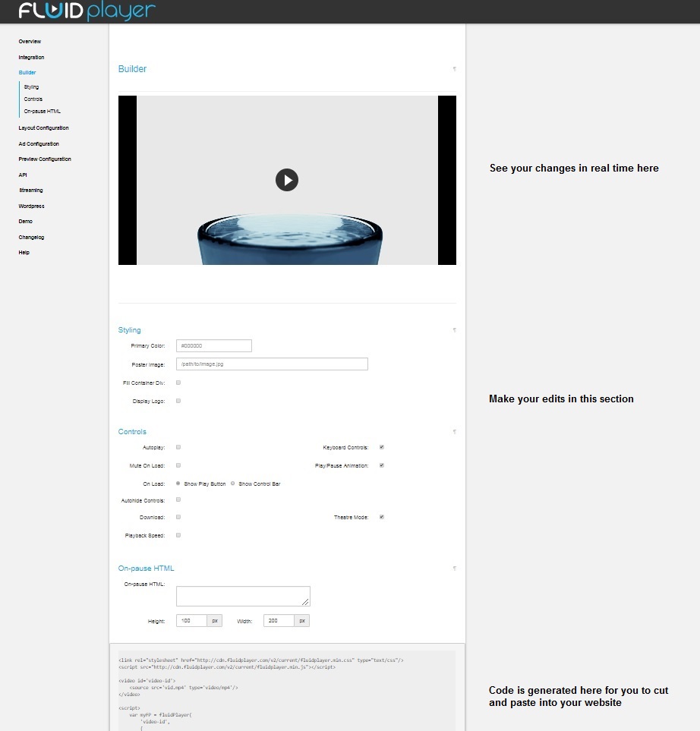
Task: Click the anchor icon beside the Controls heading
Action: pyautogui.click(x=455, y=432)
